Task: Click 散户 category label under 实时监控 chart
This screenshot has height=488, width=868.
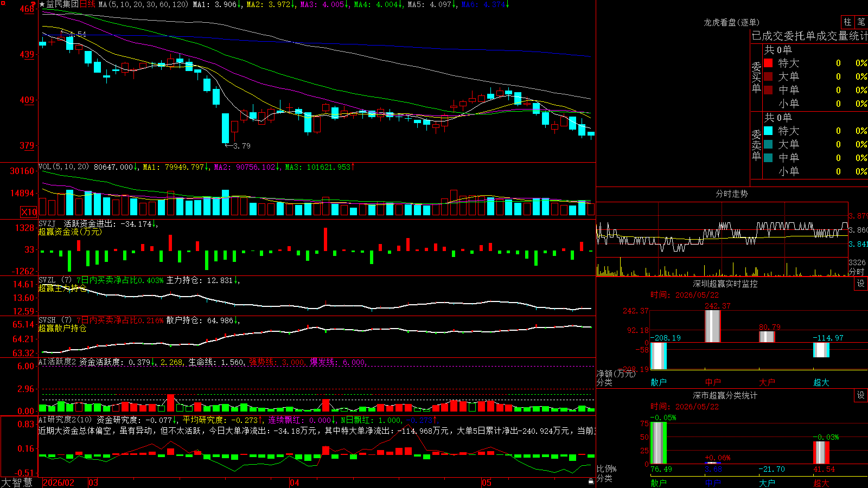Action: (659, 382)
